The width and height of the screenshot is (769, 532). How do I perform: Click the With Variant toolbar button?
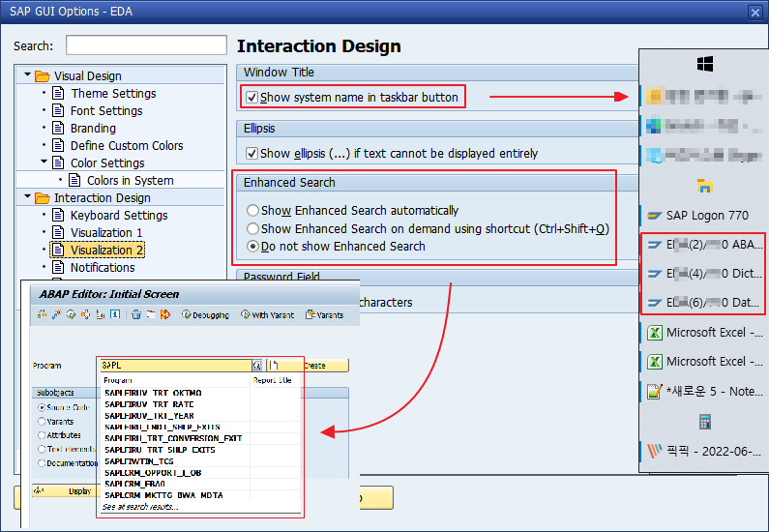point(267,314)
